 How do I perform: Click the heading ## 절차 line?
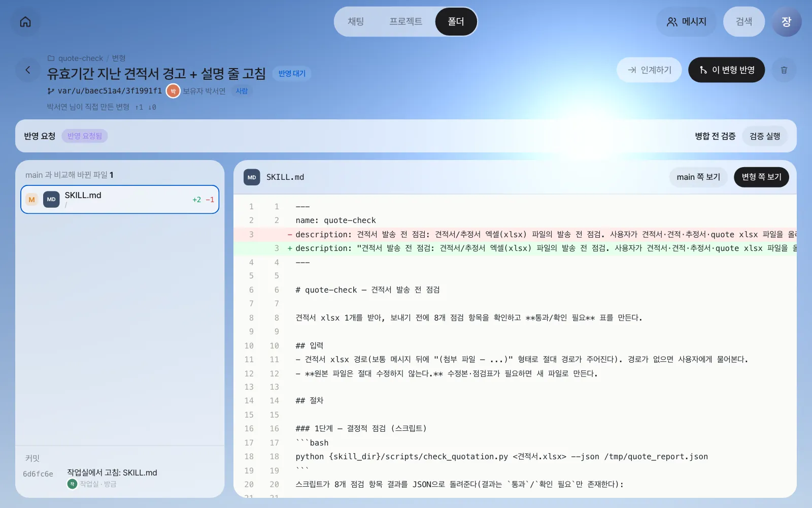[x=310, y=400]
